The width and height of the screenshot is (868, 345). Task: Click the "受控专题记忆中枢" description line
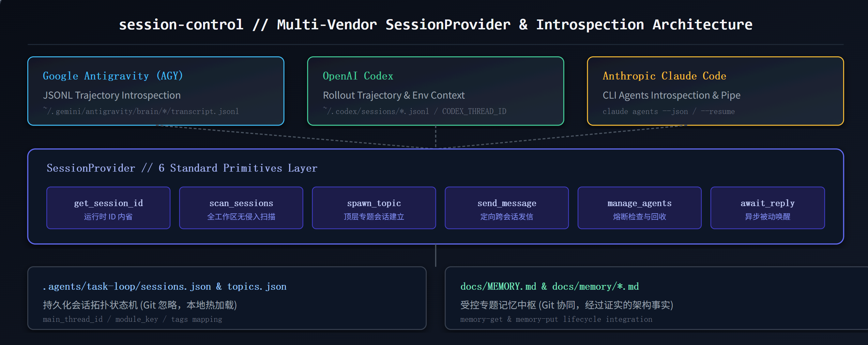pyautogui.click(x=566, y=305)
